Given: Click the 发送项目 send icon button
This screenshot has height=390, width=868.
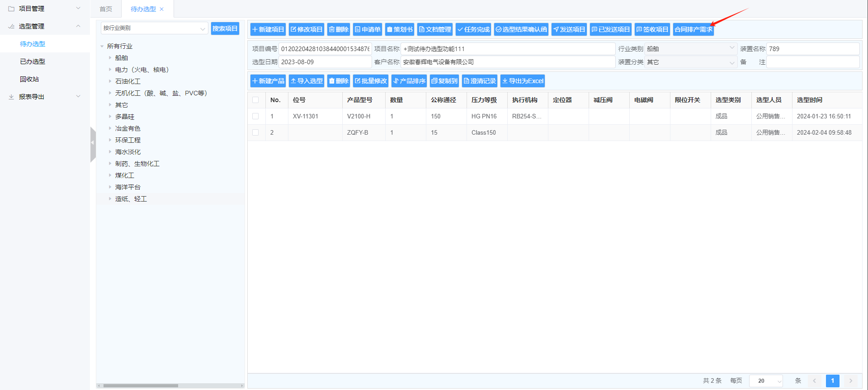Looking at the screenshot, I should (569, 29).
